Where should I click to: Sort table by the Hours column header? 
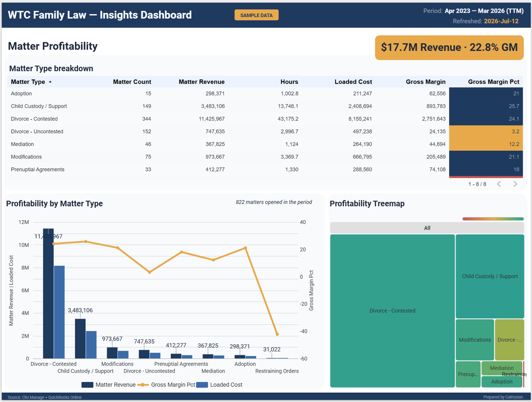289,82
